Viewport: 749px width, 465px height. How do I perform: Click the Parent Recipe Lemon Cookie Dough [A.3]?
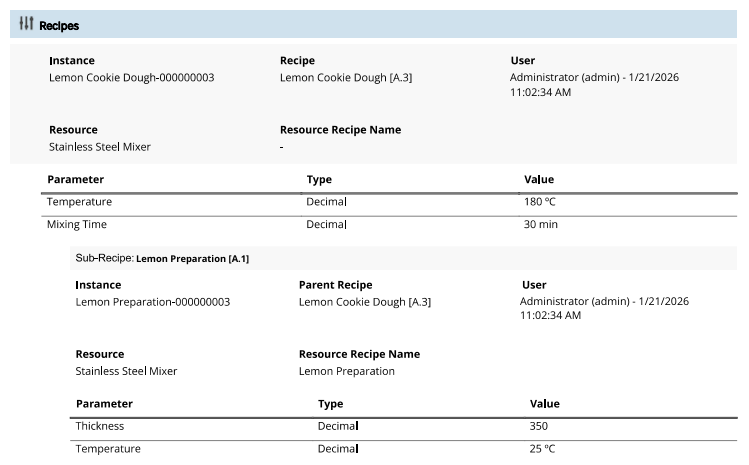click(x=365, y=302)
